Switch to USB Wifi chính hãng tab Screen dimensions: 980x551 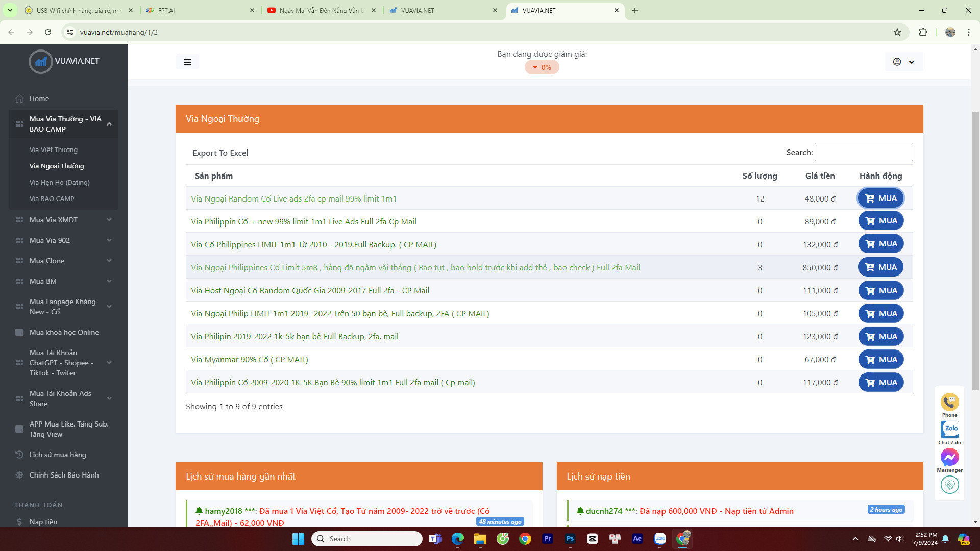pyautogui.click(x=79, y=10)
